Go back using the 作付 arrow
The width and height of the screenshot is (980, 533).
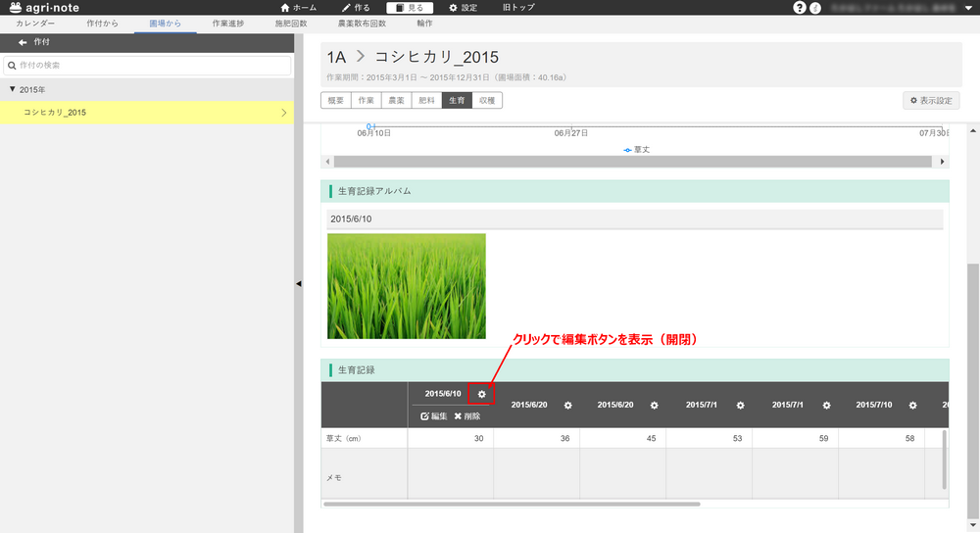(x=22, y=43)
